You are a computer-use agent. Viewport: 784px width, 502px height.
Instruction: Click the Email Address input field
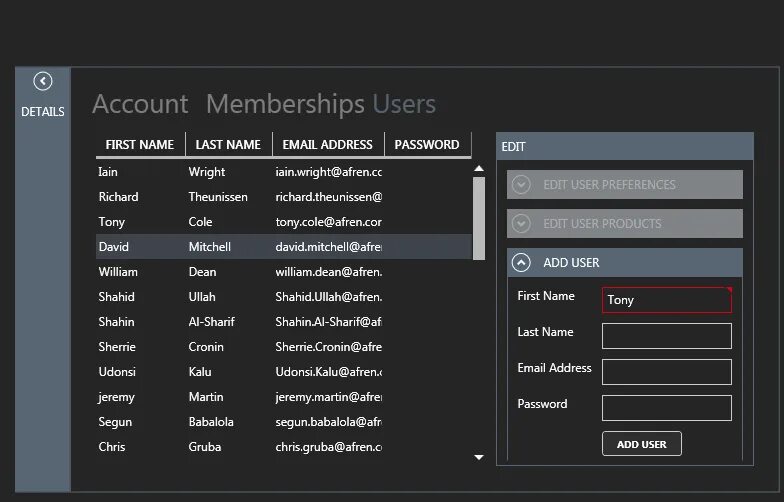coord(666,372)
